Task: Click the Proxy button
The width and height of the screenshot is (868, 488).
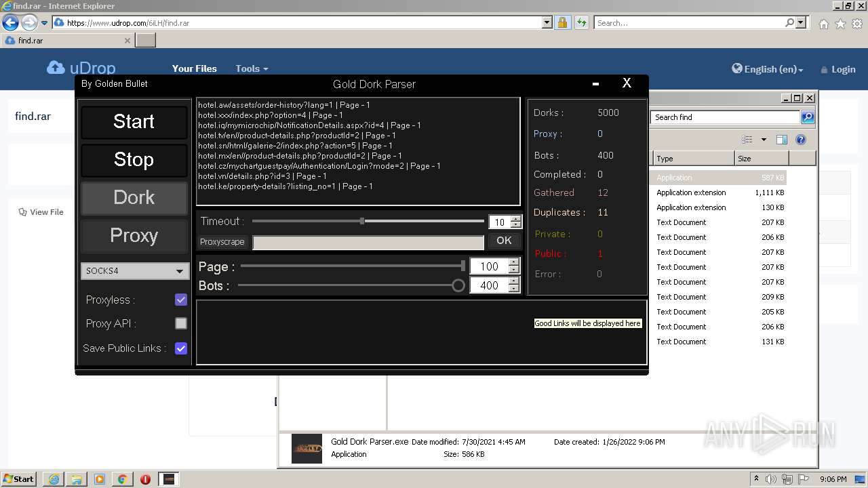Action: [x=134, y=236]
